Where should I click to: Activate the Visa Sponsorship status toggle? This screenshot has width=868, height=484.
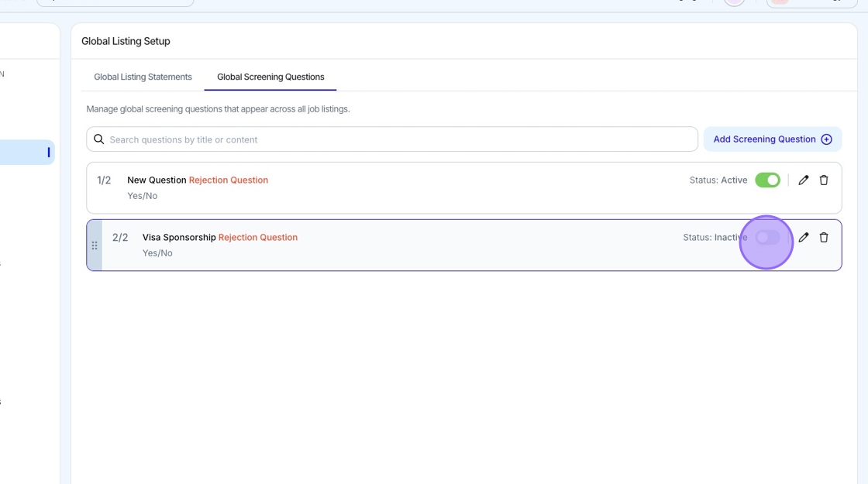coord(767,237)
